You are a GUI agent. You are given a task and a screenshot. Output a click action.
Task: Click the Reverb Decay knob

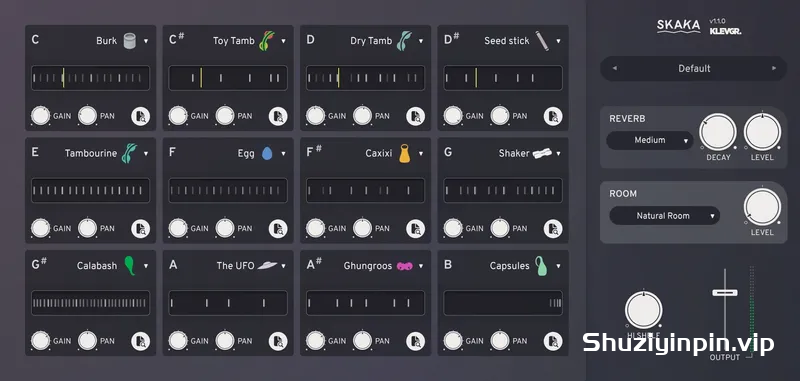point(717,132)
